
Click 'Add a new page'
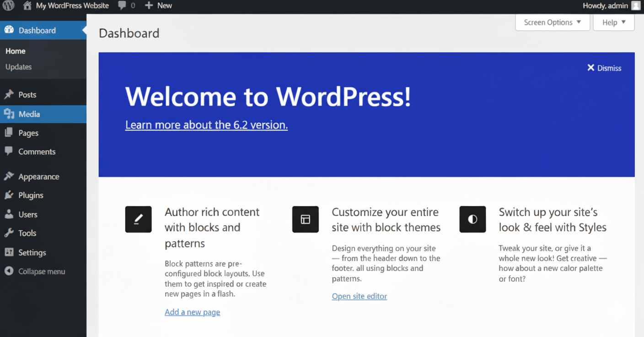coord(192,312)
